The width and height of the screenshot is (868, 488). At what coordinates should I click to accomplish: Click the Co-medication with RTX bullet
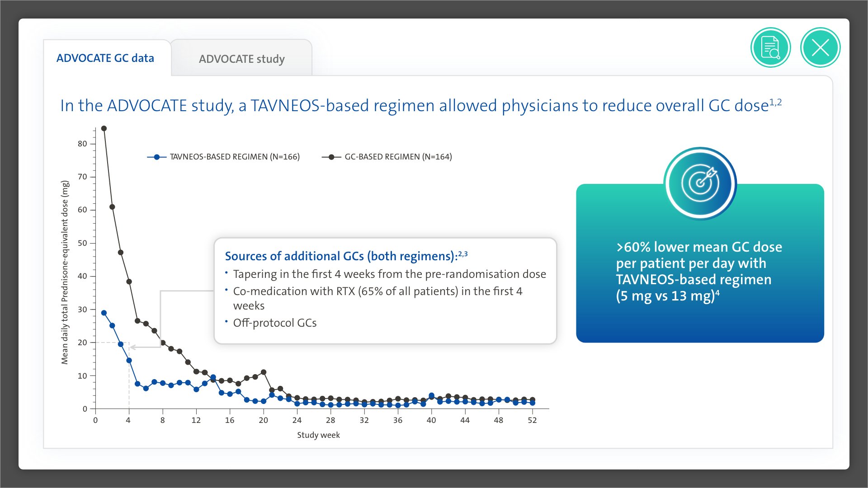377,291
